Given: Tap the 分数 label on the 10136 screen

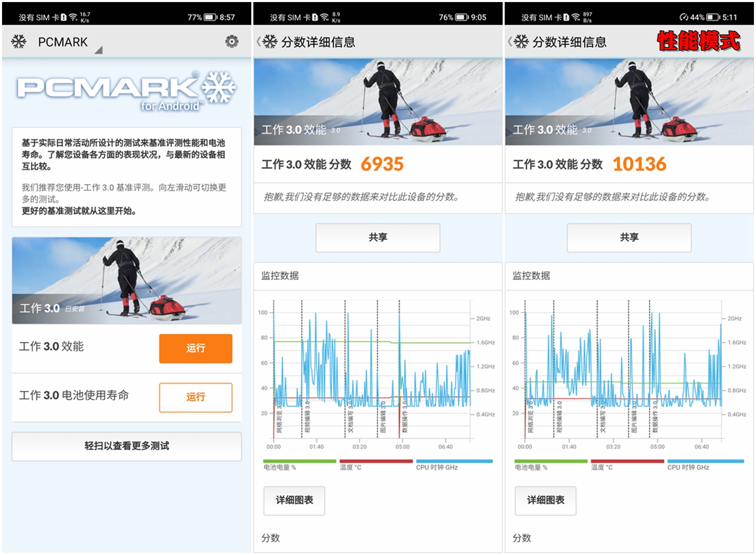Looking at the screenshot, I should [522, 538].
